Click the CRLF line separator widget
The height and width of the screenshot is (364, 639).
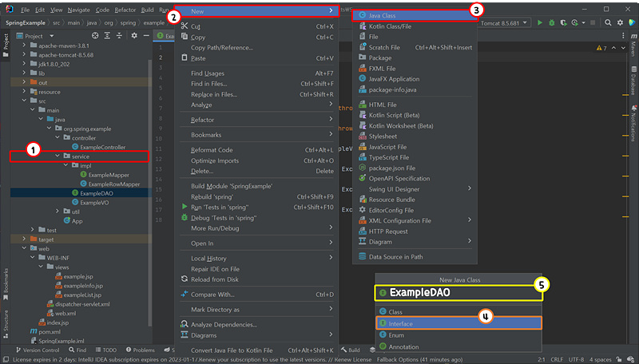557,359
